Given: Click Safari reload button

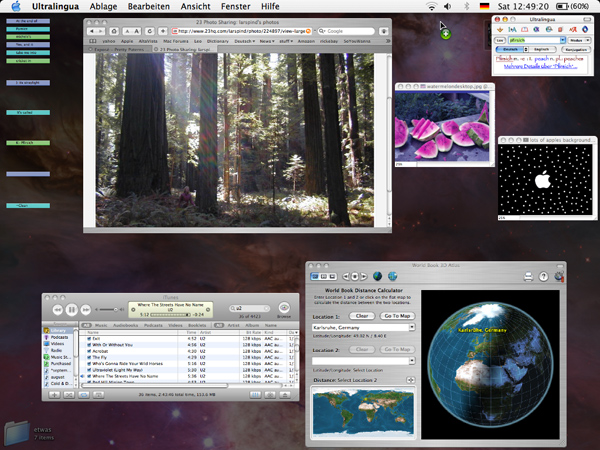Looking at the screenshot, I should [150, 31].
